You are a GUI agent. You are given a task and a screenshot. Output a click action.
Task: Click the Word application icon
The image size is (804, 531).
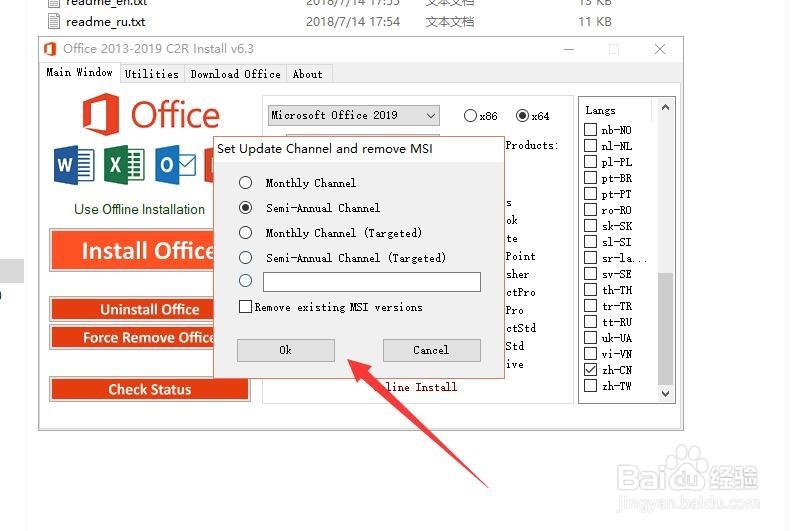74,165
